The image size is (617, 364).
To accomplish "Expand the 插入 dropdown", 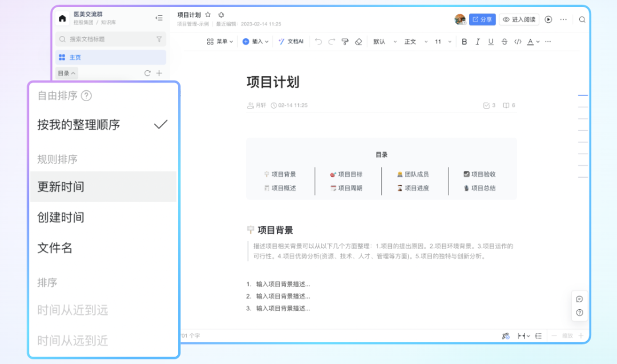I will [255, 42].
